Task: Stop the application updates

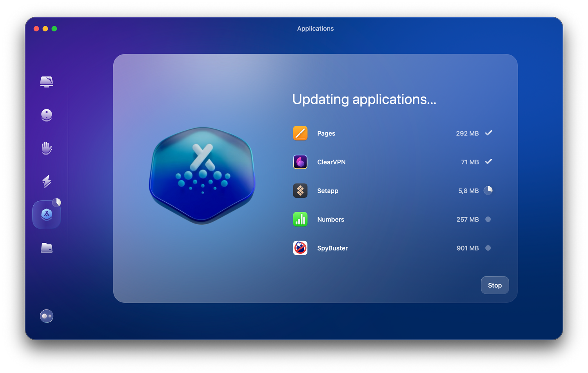Action: 495,285
